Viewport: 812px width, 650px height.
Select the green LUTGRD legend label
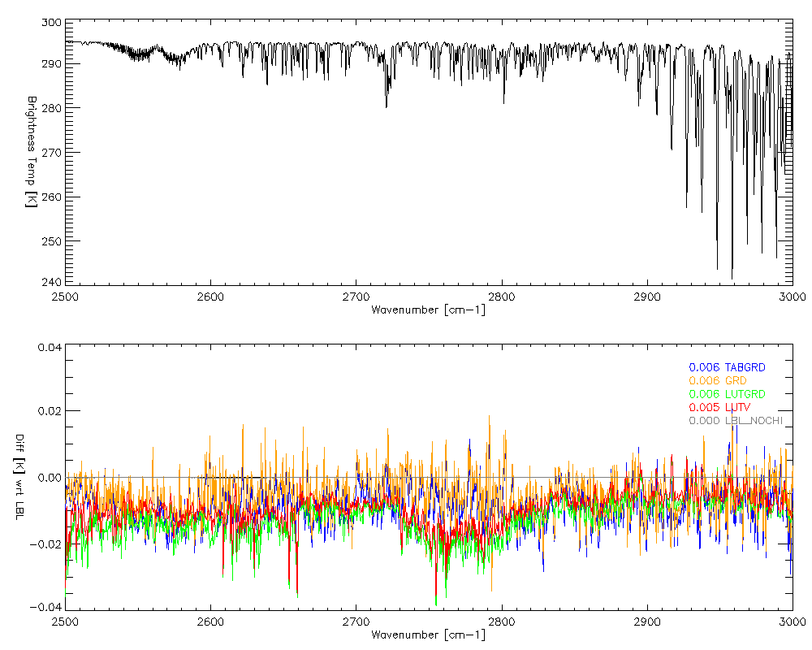[727, 394]
